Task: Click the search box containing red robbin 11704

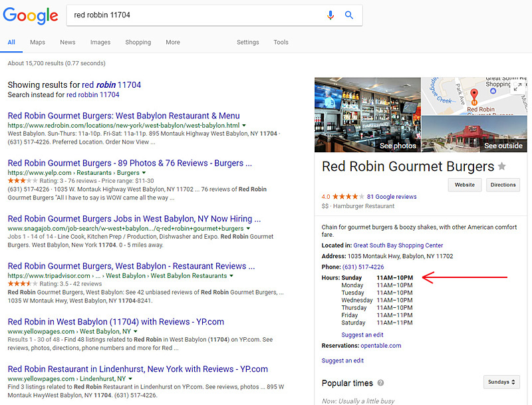Action: [214, 15]
